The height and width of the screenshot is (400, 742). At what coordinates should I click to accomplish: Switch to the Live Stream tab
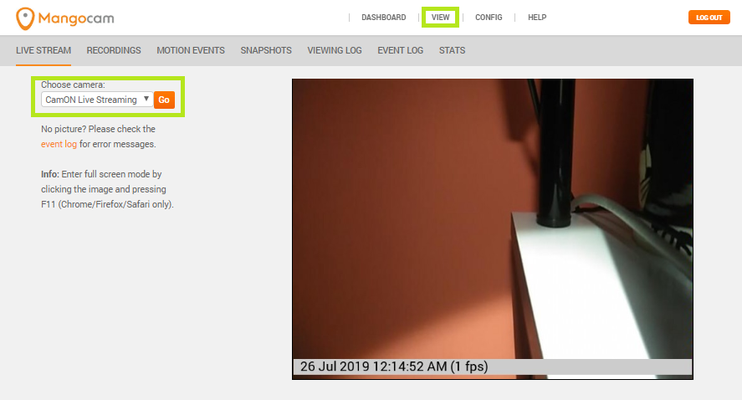click(x=44, y=50)
